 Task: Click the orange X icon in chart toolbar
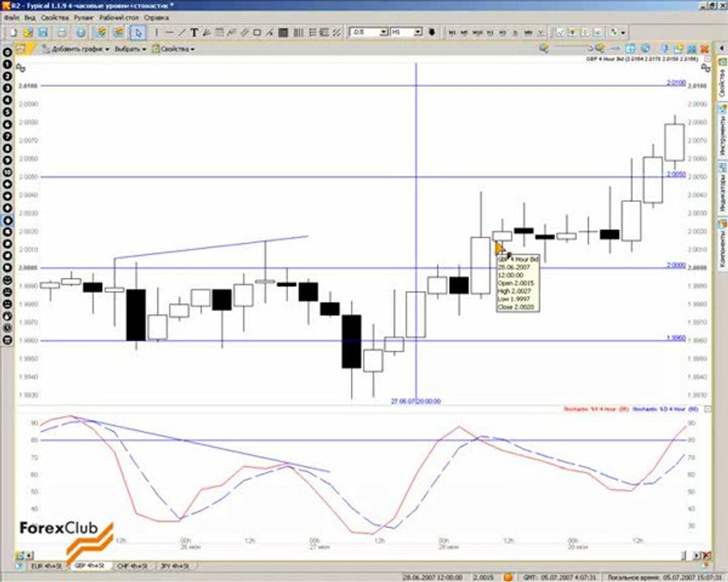[705, 48]
